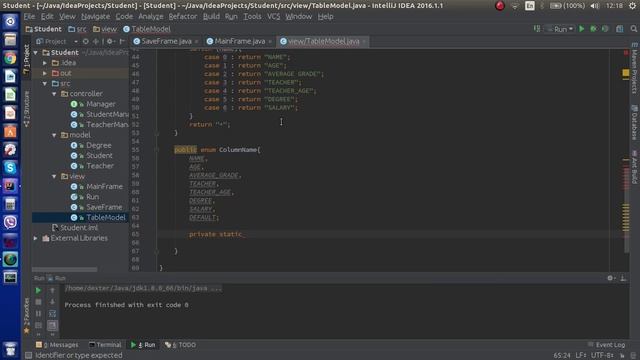Expand the .idea folder
Image resolution: width=640 pixels, height=360 pixels.
tap(45, 63)
